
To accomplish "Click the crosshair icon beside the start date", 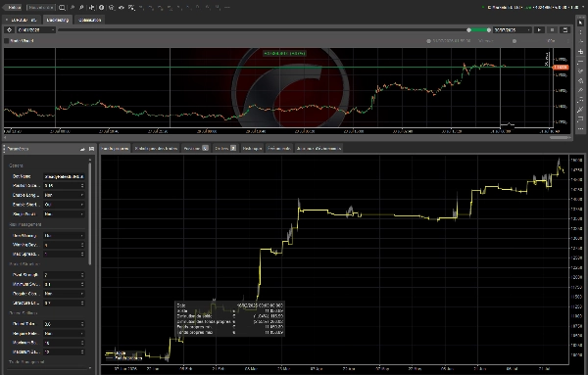I will (10, 30).
